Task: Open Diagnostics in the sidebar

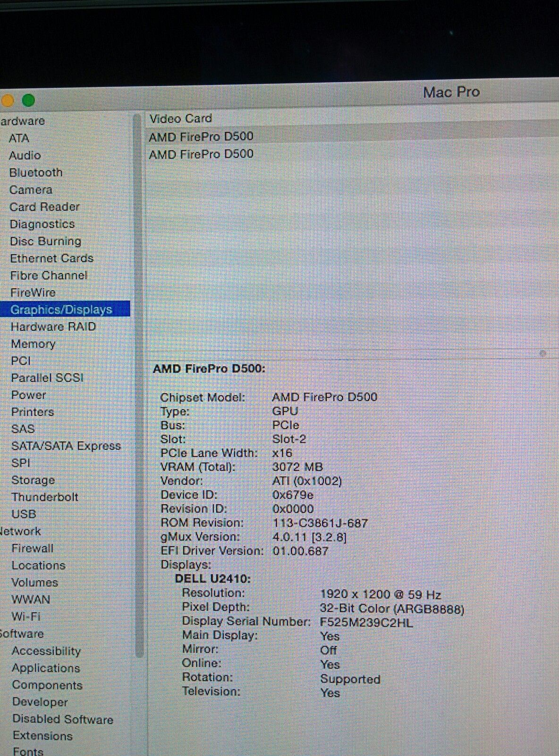Action: click(x=42, y=224)
